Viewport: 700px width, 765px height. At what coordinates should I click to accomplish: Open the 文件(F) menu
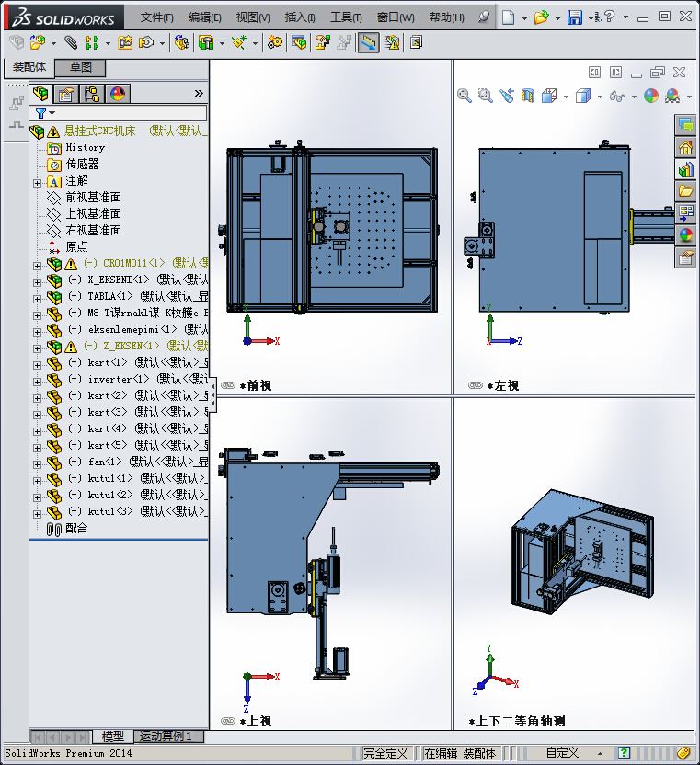point(156,17)
